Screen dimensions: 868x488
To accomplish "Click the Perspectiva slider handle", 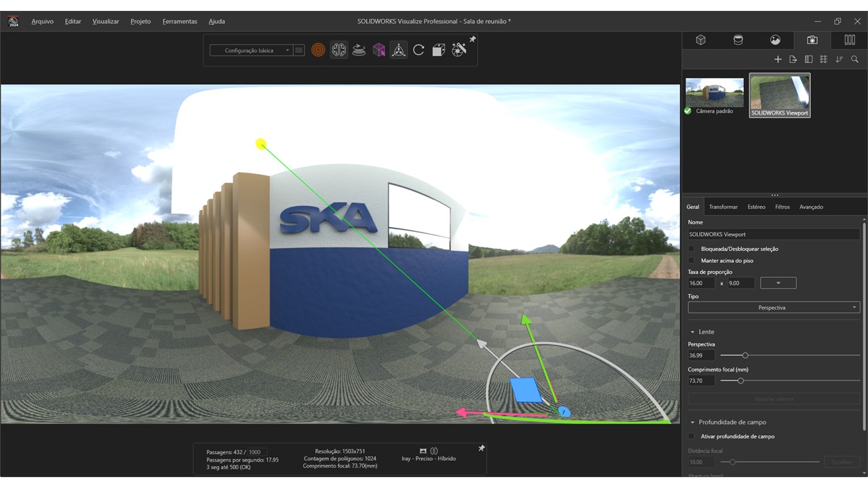I will click(x=745, y=355).
